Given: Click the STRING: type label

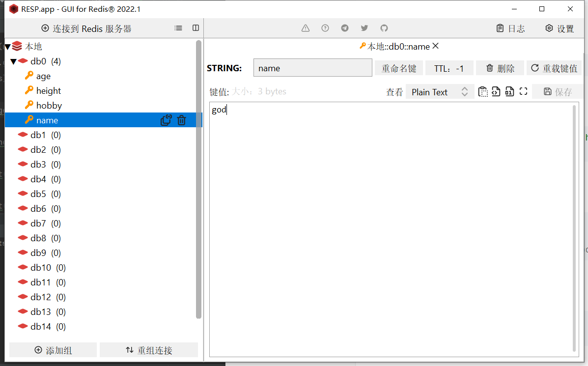Looking at the screenshot, I should 224,68.
